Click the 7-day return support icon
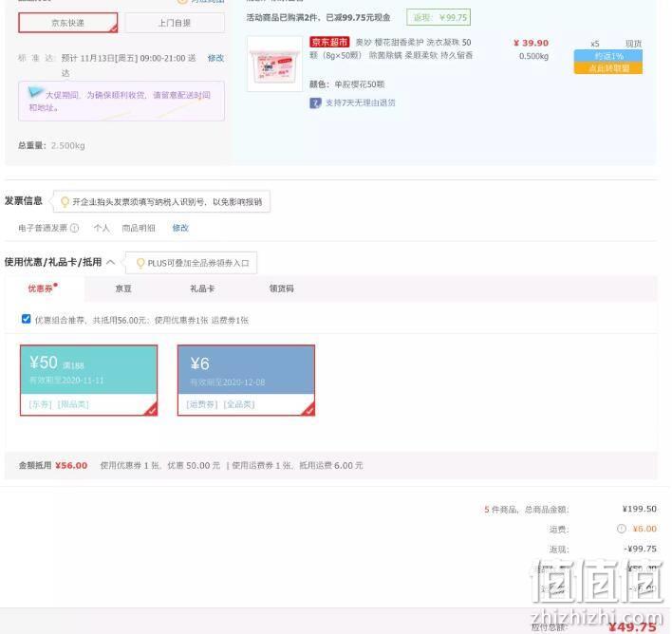The image size is (672, 634). 315,103
